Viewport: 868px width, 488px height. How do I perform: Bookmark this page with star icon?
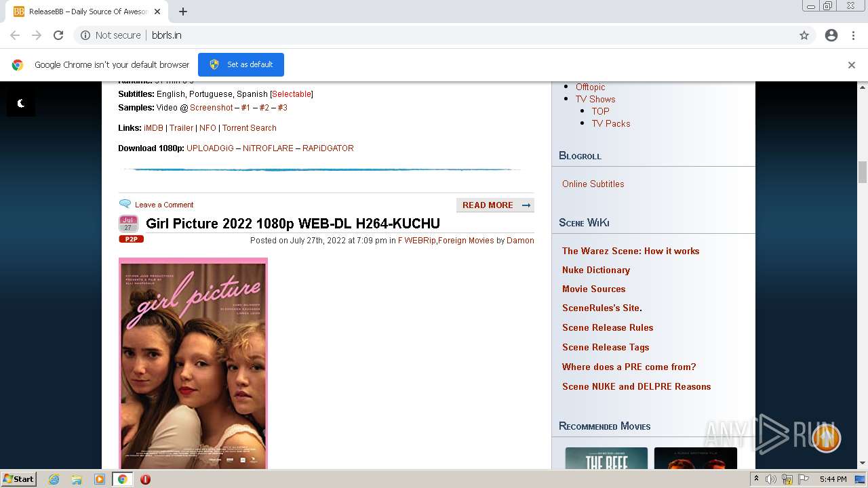coord(804,35)
